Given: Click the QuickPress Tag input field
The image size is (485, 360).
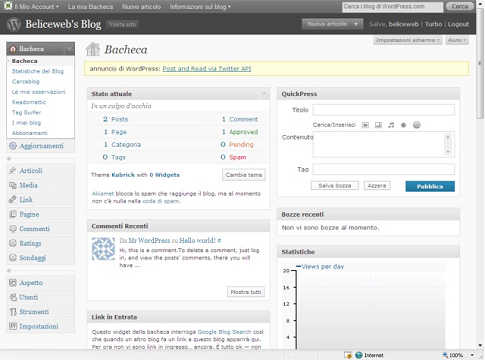Looking at the screenshot, I should pyautogui.click(x=383, y=169).
